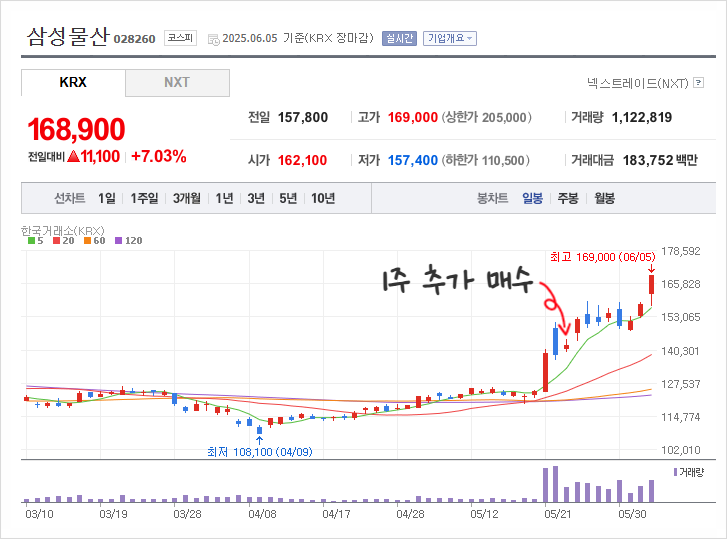Click the 거래대금 value 183,752 백만
The image size is (727, 539).
660,160
